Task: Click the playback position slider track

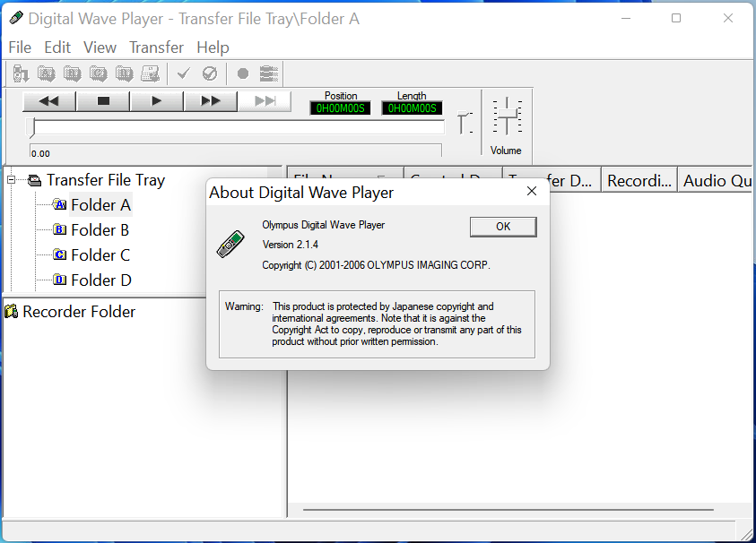Action: [239, 127]
